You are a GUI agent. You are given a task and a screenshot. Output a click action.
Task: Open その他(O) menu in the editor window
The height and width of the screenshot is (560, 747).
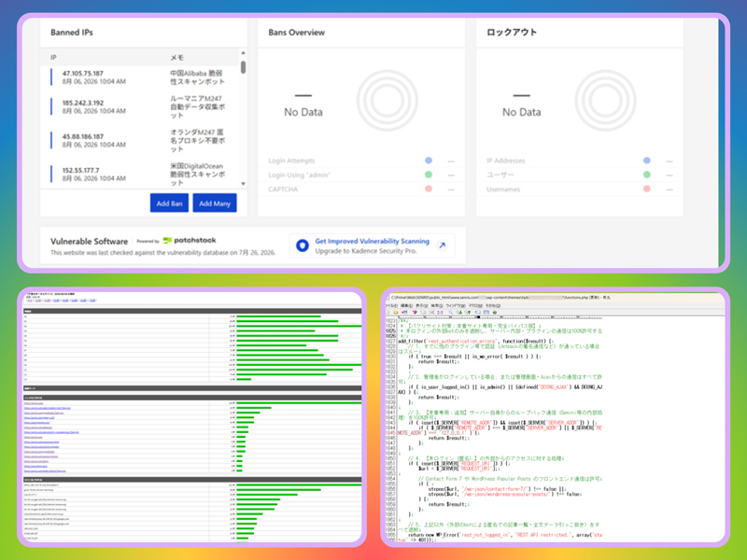click(x=493, y=306)
